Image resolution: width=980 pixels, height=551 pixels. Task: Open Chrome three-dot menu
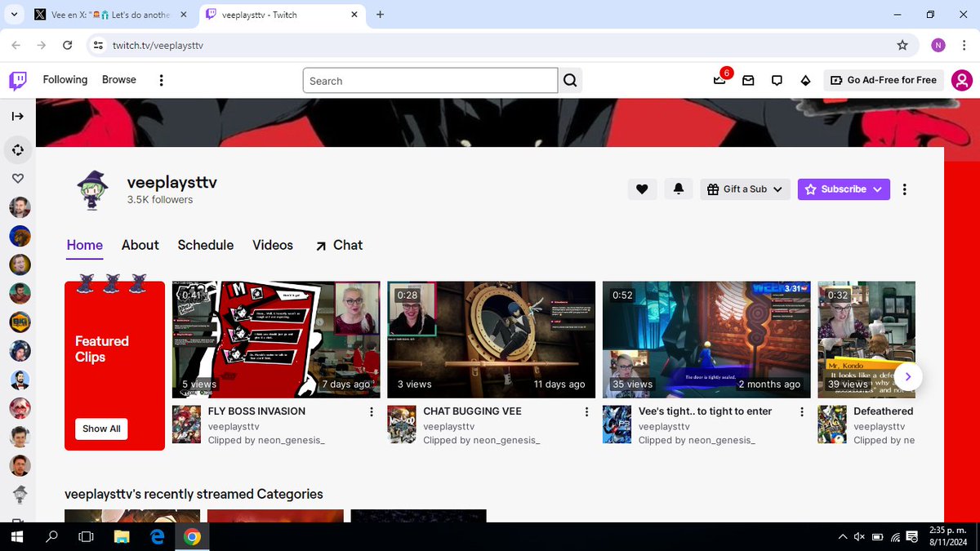click(962, 45)
